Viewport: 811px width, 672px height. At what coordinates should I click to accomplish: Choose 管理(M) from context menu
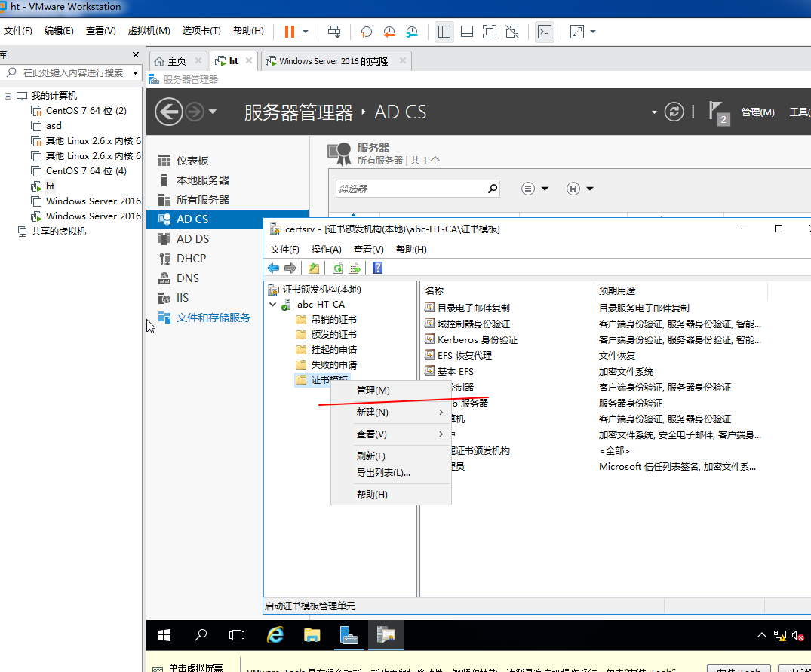(x=391, y=390)
